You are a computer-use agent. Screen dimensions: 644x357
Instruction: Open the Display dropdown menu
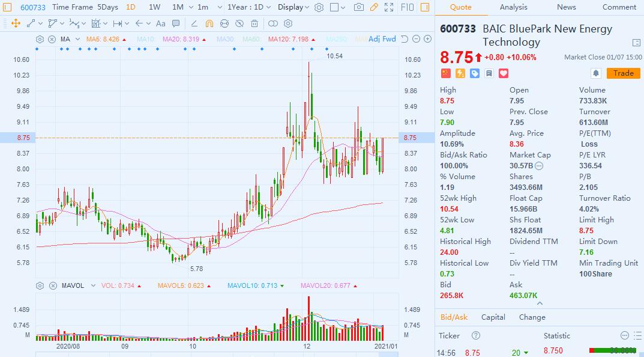click(x=293, y=7)
